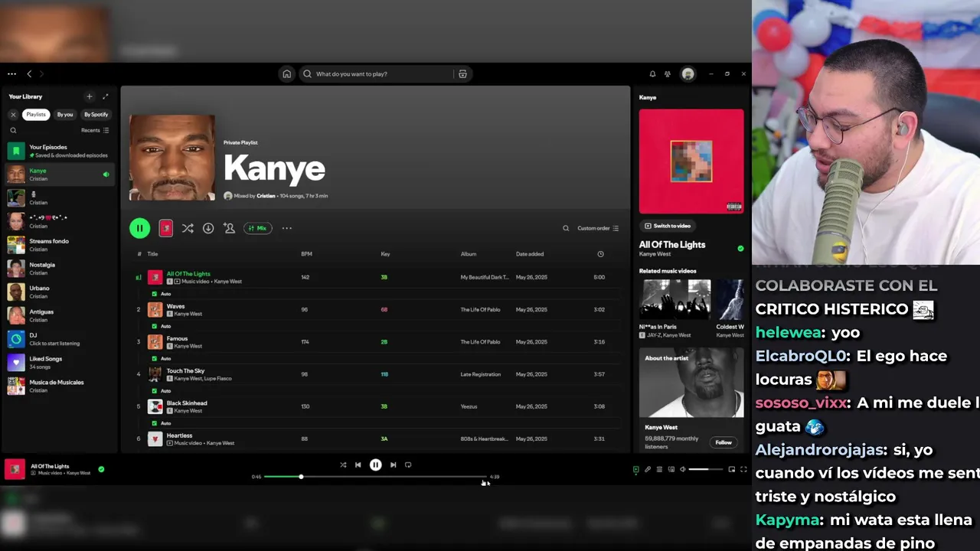
Task: Open the Mix button for the playlist
Action: (x=258, y=228)
